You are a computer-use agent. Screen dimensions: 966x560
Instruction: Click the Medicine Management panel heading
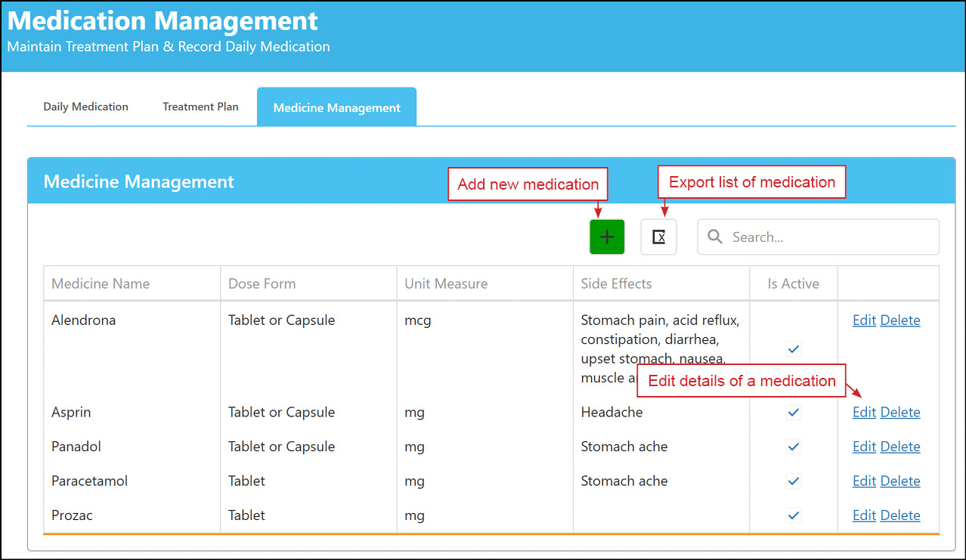tap(139, 181)
